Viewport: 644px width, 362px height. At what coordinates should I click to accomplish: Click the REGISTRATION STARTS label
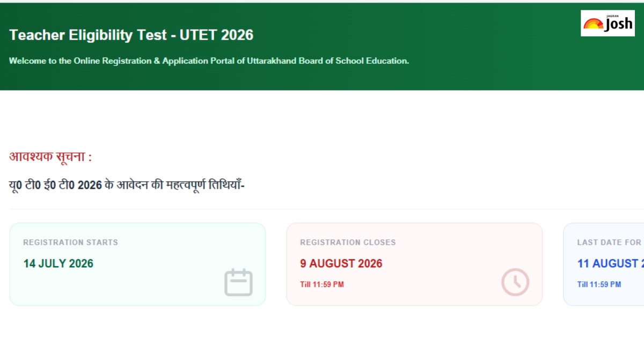point(70,242)
